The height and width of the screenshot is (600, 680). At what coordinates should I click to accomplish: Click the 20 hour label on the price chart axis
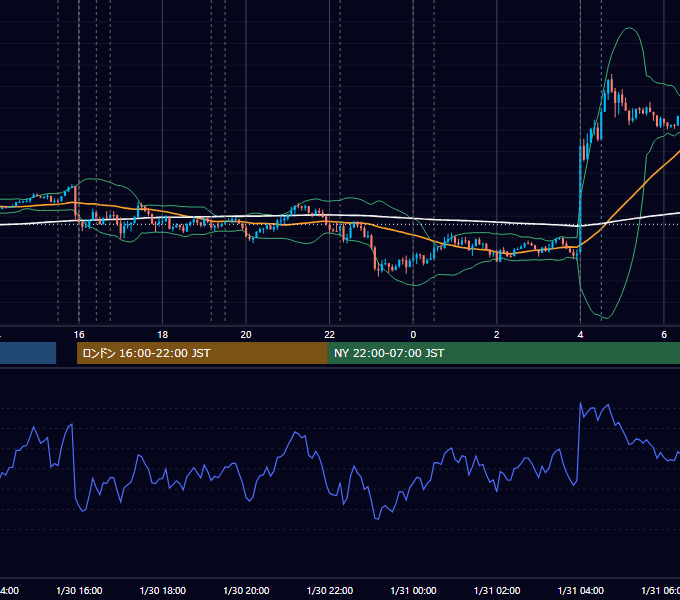(246, 335)
